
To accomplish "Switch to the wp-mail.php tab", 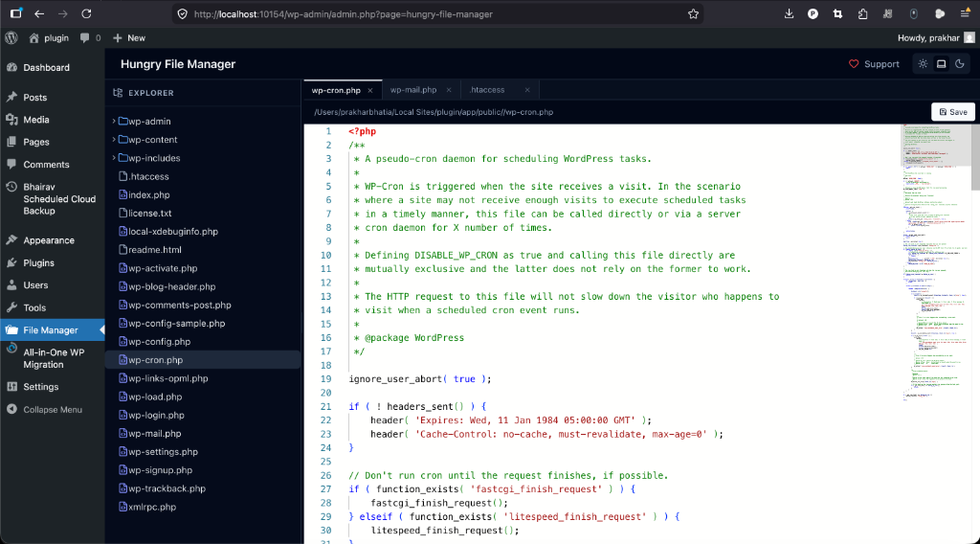I will [412, 90].
